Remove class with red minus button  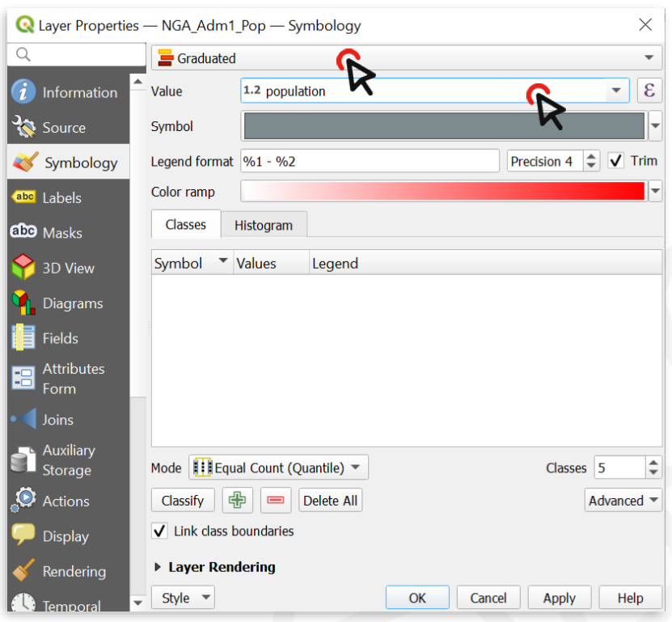point(276,501)
